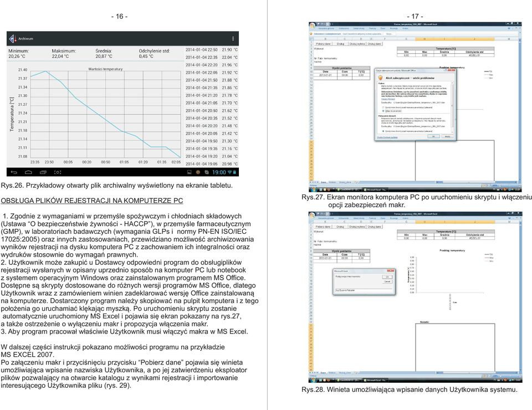The image size is (532, 410).
Task: Click Microsoft Excel taskbar item in Rys.27 screenshot
Action: (x=375, y=190)
